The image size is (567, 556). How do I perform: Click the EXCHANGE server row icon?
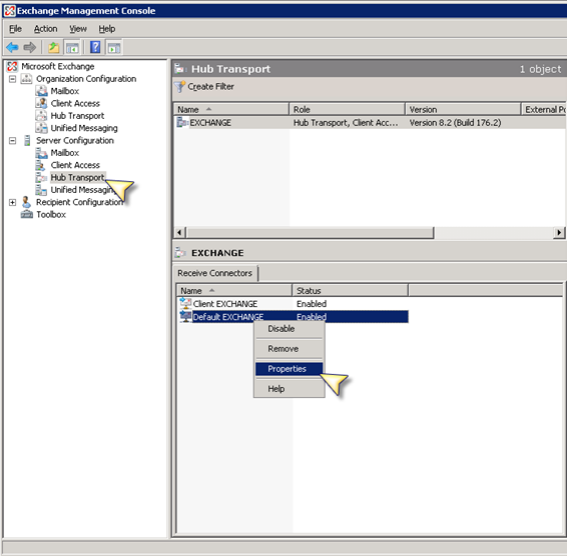[182, 123]
